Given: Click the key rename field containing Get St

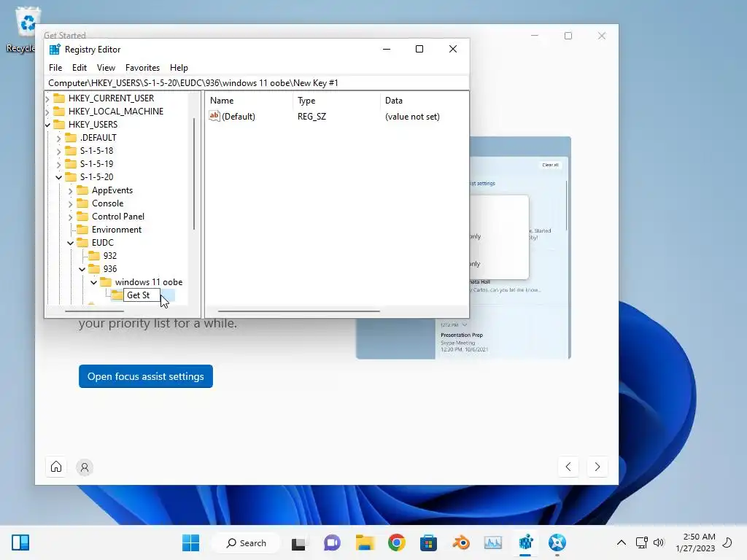Looking at the screenshot, I should point(142,295).
